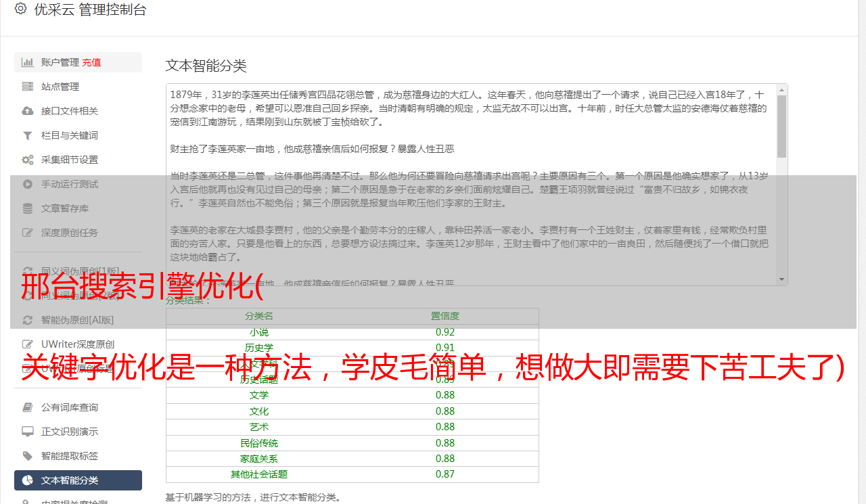Open the 深度原创任务 menu item
Screen dimensions: 866x504
point(69,233)
